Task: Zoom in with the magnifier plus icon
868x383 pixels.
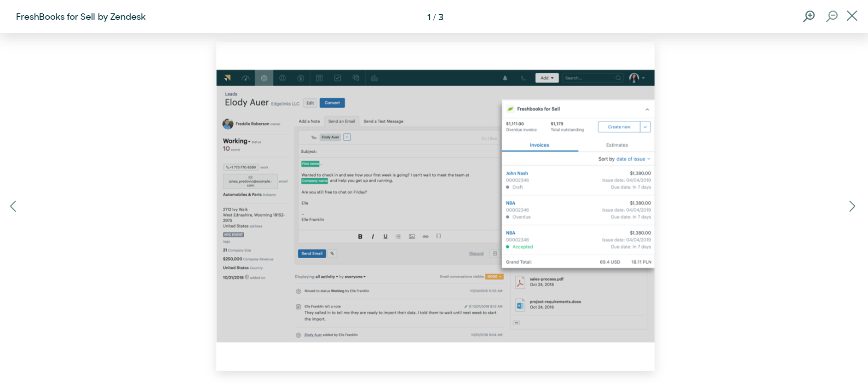Action: coord(809,16)
